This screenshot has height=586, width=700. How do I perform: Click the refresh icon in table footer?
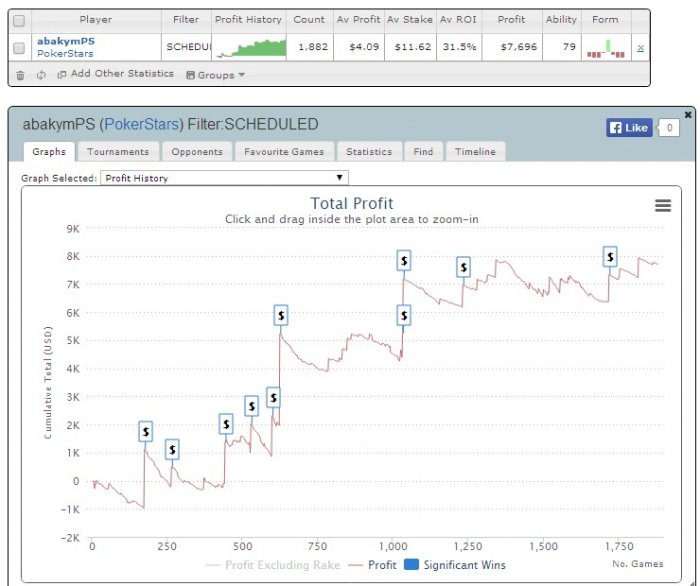(x=41, y=75)
